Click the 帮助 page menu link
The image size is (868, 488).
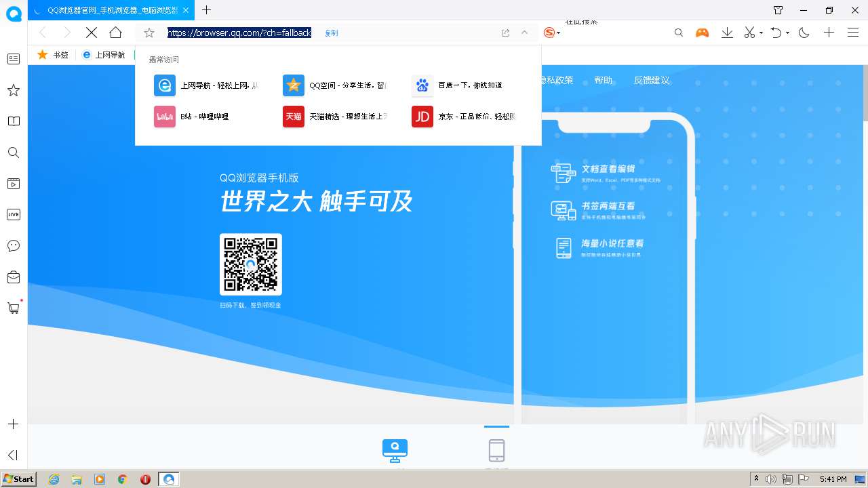(603, 80)
